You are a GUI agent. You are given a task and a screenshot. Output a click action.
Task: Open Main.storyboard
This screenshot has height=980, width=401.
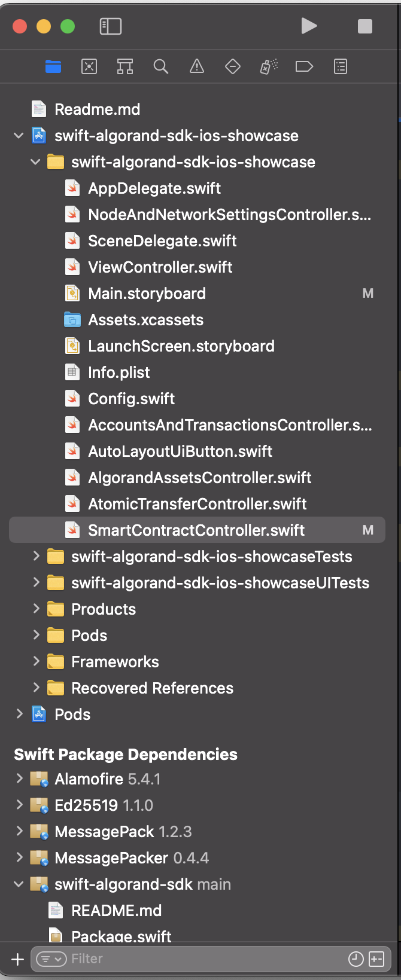tap(147, 294)
